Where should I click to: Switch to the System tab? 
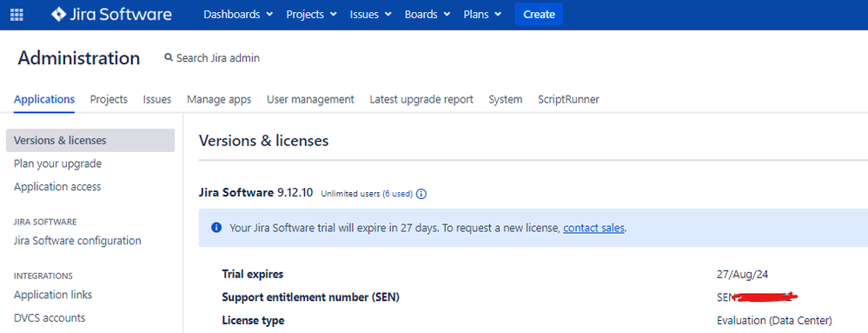(x=506, y=99)
